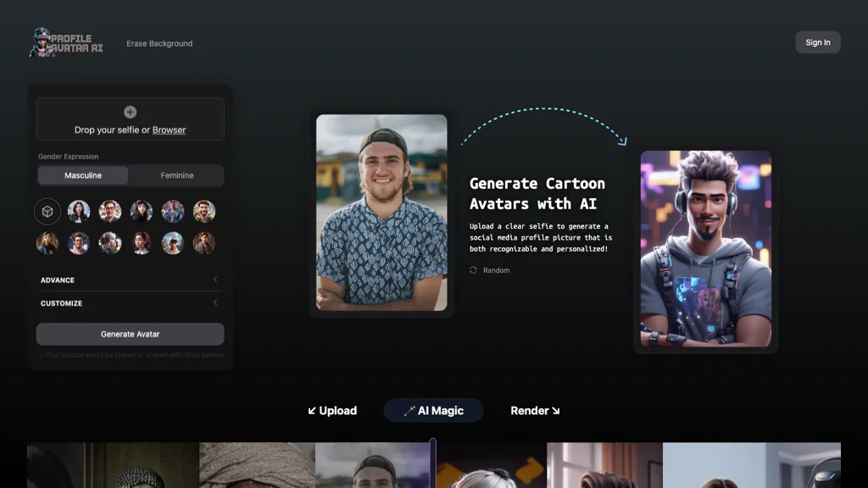Click the sample selfie photo of man in cap
This screenshot has height=488, width=868.
[x=381, y=213]
